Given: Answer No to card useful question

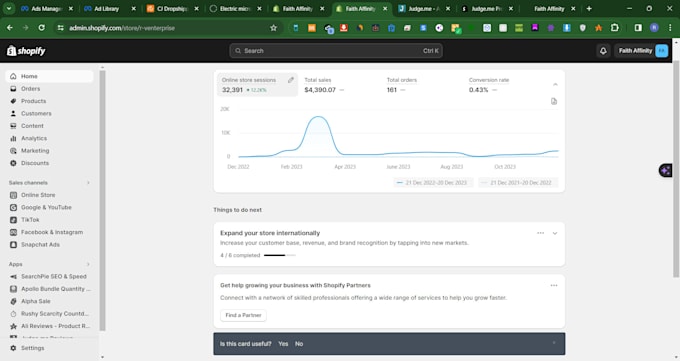Looking at the screenshot, I should [299, 344].
